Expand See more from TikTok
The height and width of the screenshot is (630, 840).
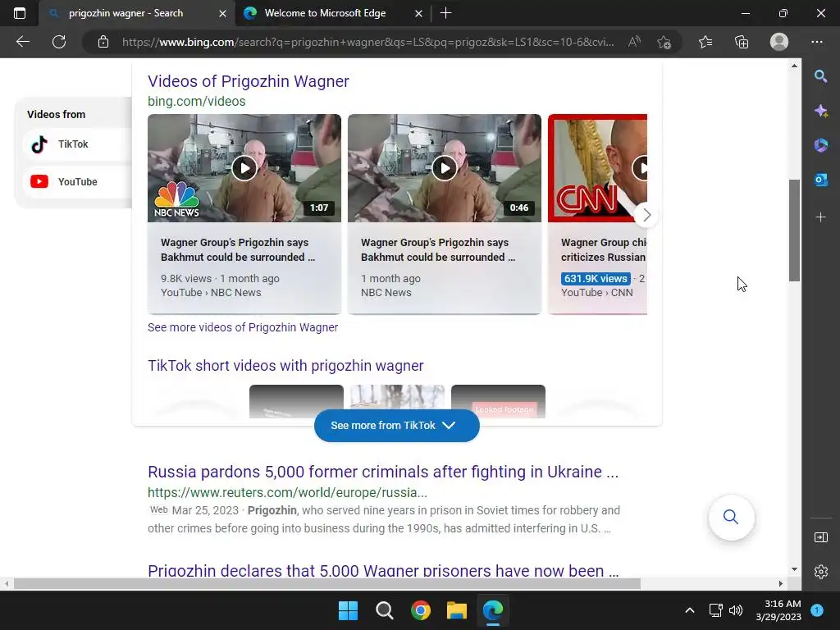[396, 426]
